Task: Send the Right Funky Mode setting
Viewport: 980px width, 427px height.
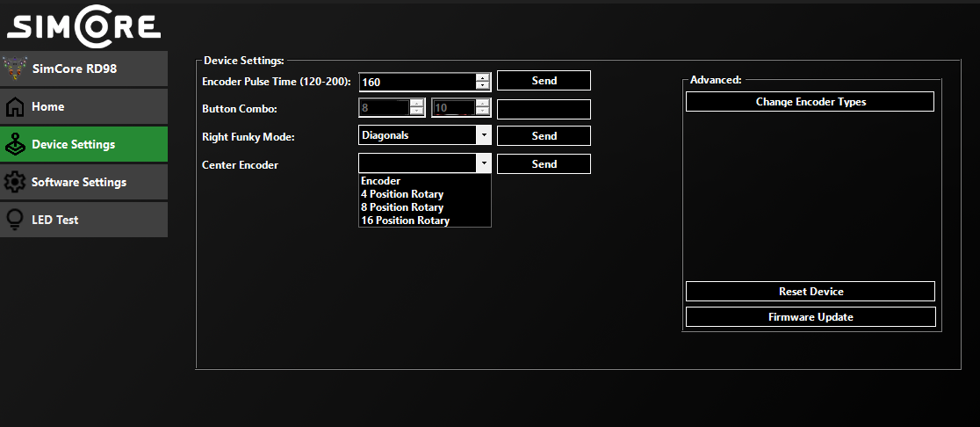Action: [544, 135]
